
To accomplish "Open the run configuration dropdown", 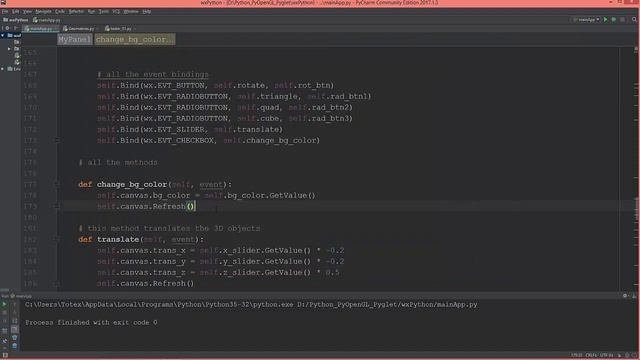I will (587, 20).
